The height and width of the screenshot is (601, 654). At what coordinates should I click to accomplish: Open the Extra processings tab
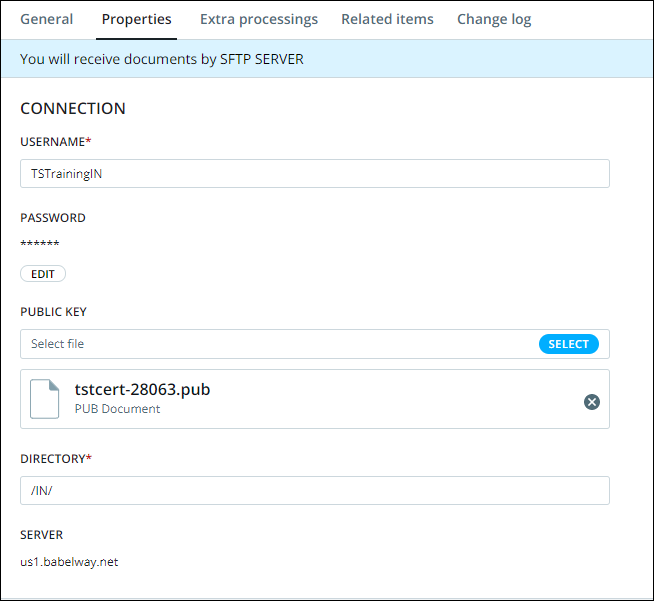(259, 19)
